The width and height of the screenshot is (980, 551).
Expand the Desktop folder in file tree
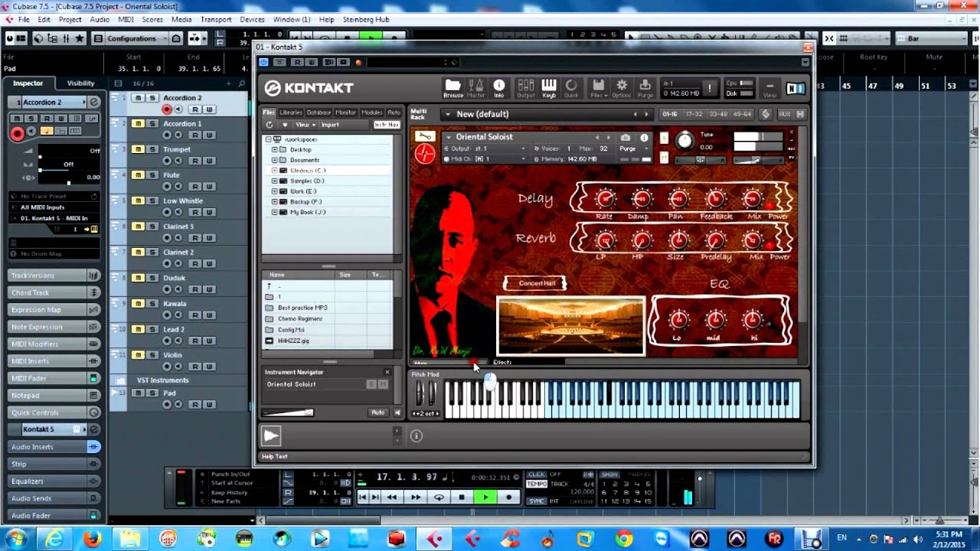274,150
